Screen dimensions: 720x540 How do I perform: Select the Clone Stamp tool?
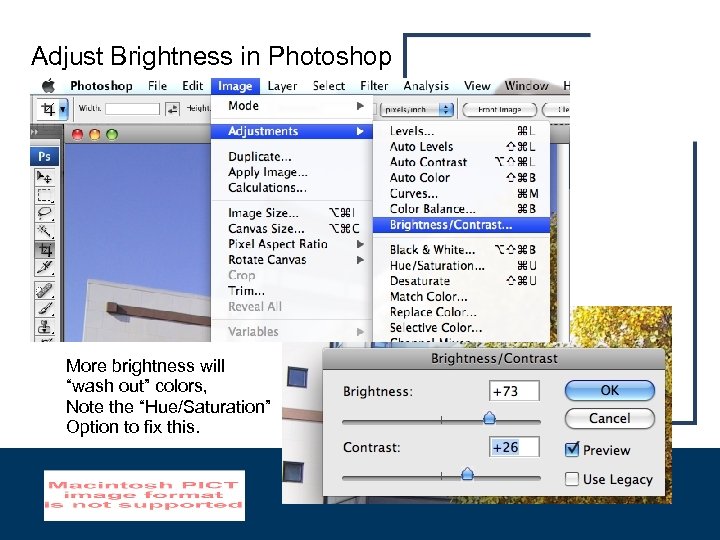pyautogui.click(x=45, y=326)
